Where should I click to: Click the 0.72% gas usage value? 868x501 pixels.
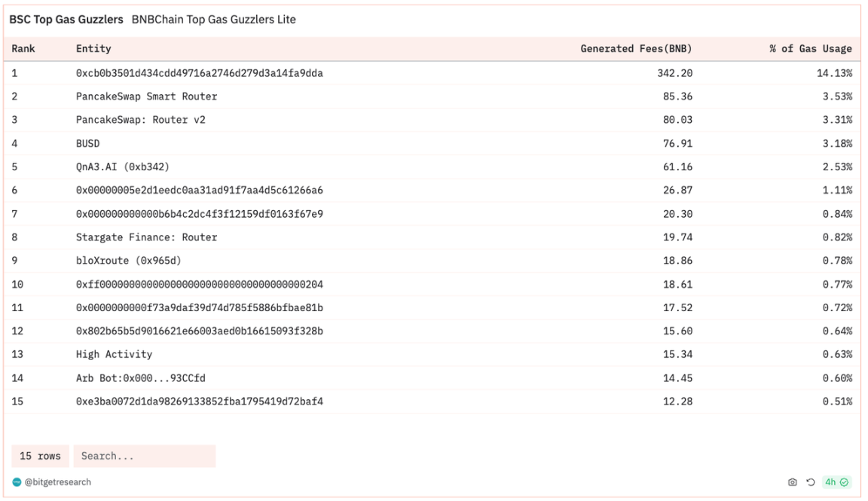point(837,307)
